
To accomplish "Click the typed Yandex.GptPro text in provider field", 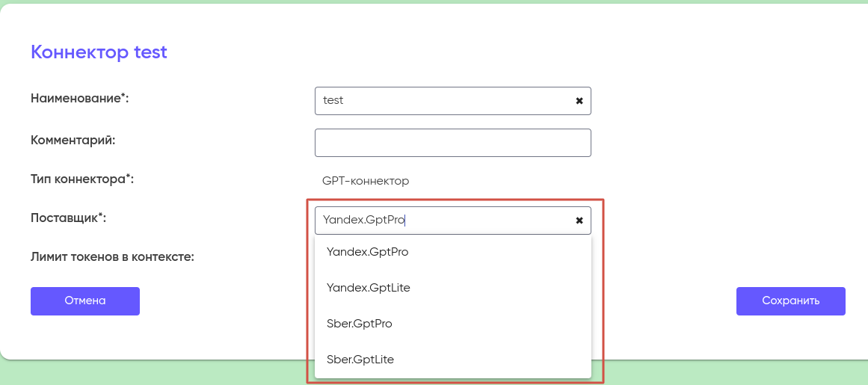I will coord(363,221).
